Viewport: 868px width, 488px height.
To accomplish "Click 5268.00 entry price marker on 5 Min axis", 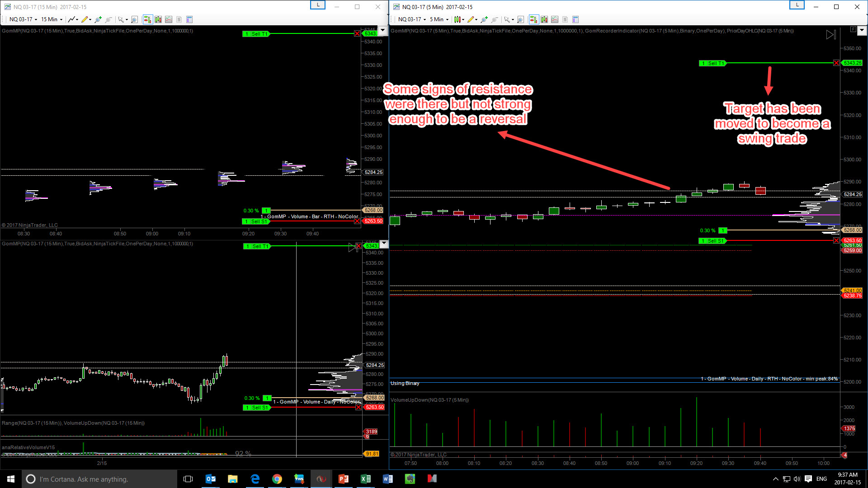I will point(852,230).
